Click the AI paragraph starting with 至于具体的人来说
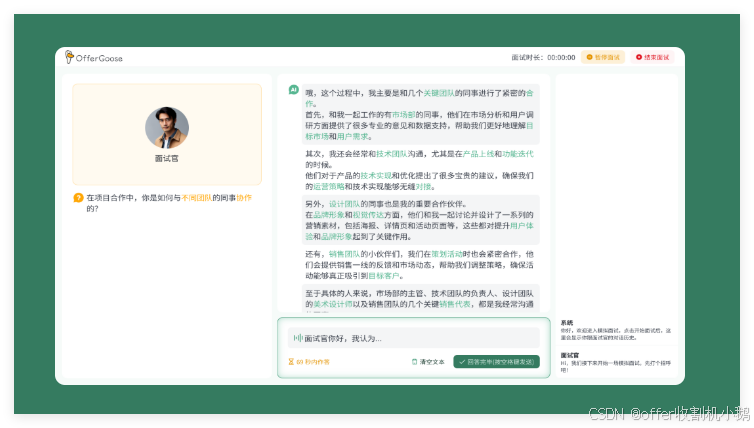 click(x=420, y=299)
